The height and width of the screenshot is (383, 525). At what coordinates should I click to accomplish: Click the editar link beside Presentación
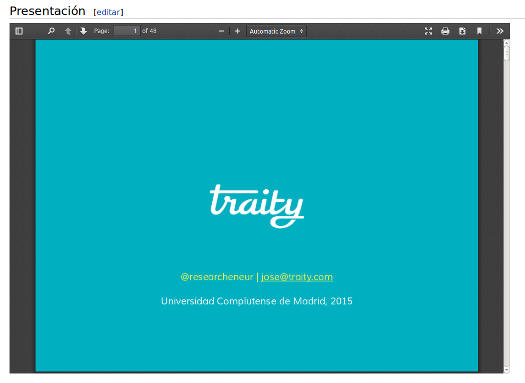[x=108, y=12]
